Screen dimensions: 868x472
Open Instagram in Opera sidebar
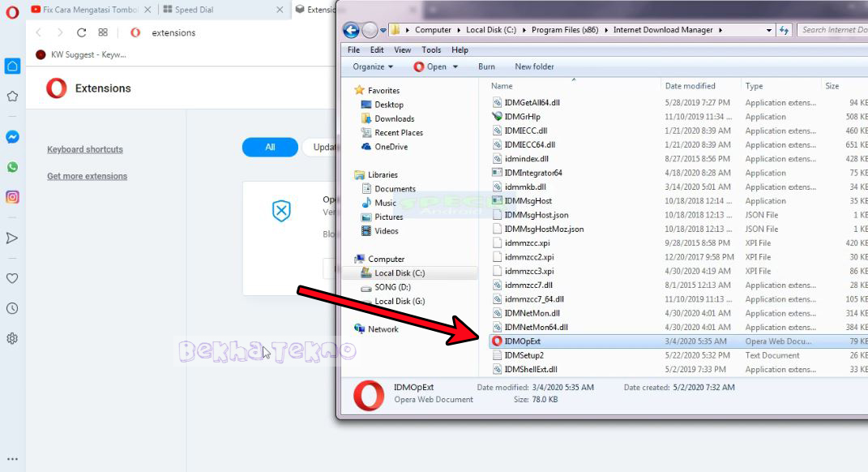(12, 196)
